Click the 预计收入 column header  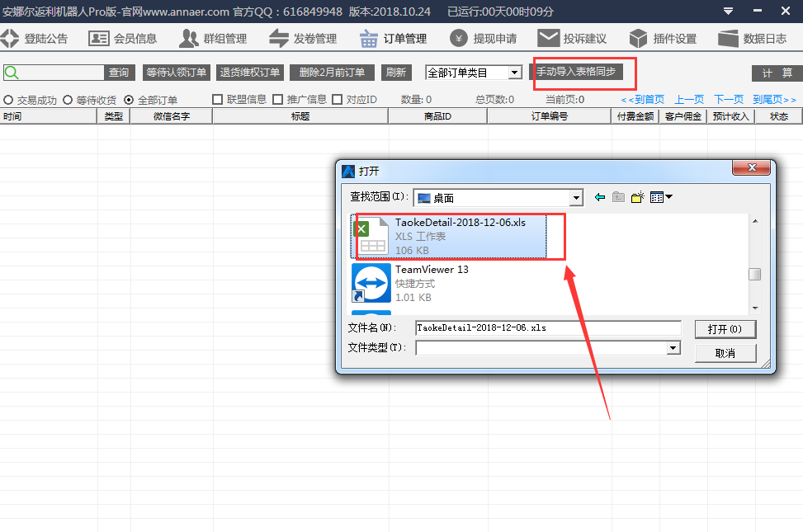pyautogui.click(x=731, y=117)
